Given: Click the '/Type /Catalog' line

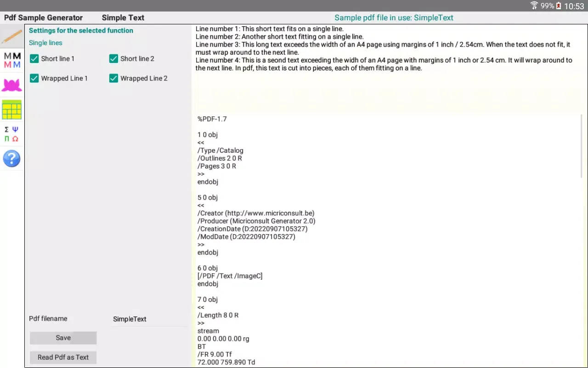Looking at the screenshot, I should tap(220, 150).
